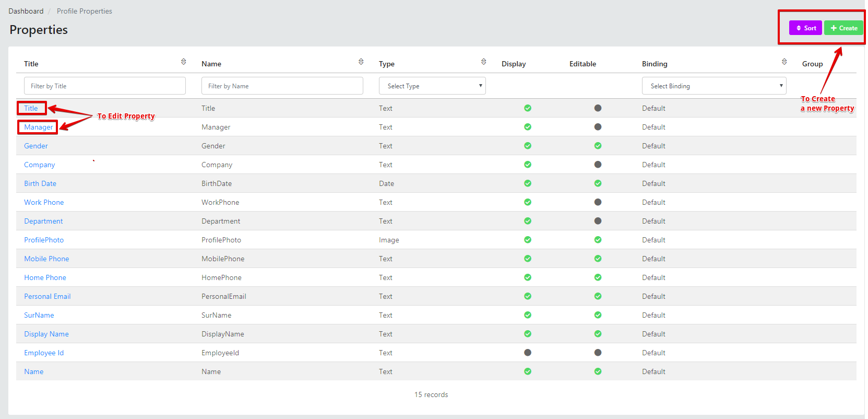Open the Home Phone property
The height and width of the screenshot is (419, 868).
[45, 277]
